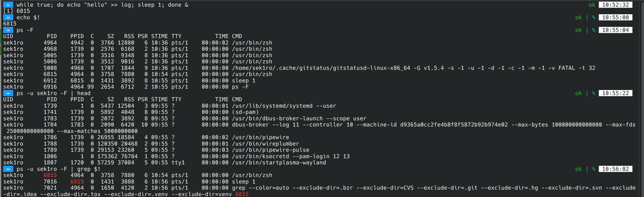Click the "/usr/bin/startplasma-wayland" command entry
Viewport: 644px width, 197px height.
[279, 162]
